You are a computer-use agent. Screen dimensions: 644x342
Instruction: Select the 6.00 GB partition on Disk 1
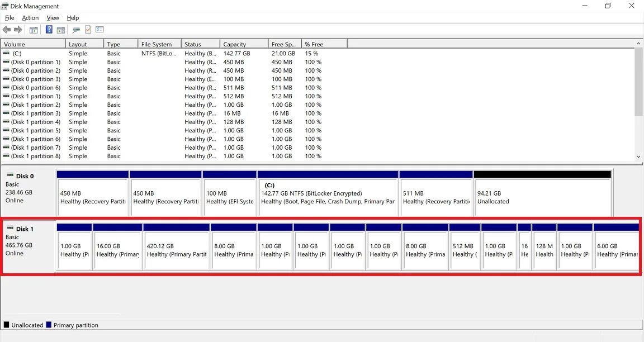[616, 246]
